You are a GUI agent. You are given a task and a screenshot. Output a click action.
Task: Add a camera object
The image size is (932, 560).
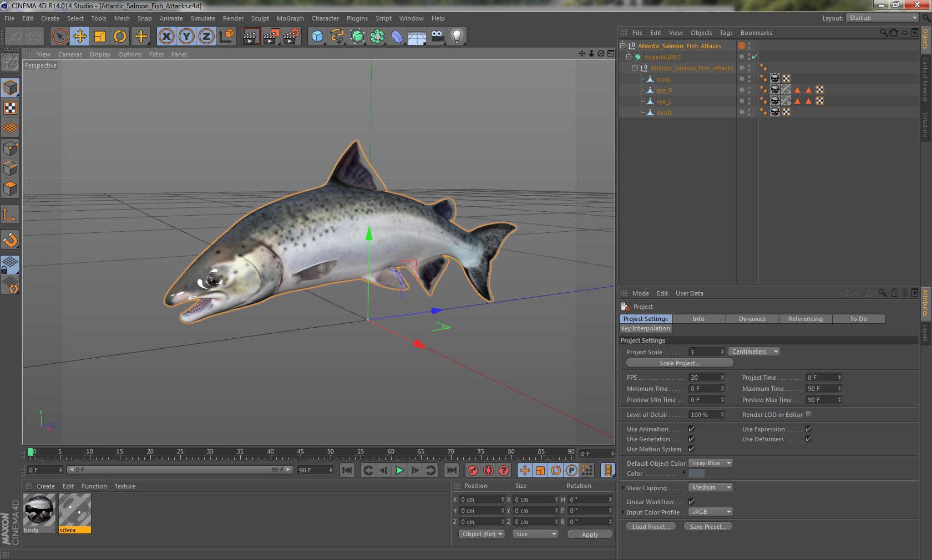tap(437, 37)
